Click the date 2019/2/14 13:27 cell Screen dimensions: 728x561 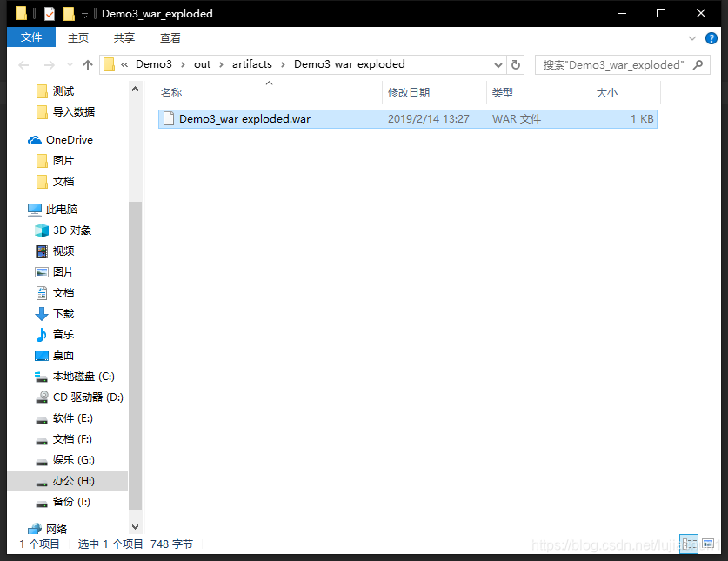(429, 119)
